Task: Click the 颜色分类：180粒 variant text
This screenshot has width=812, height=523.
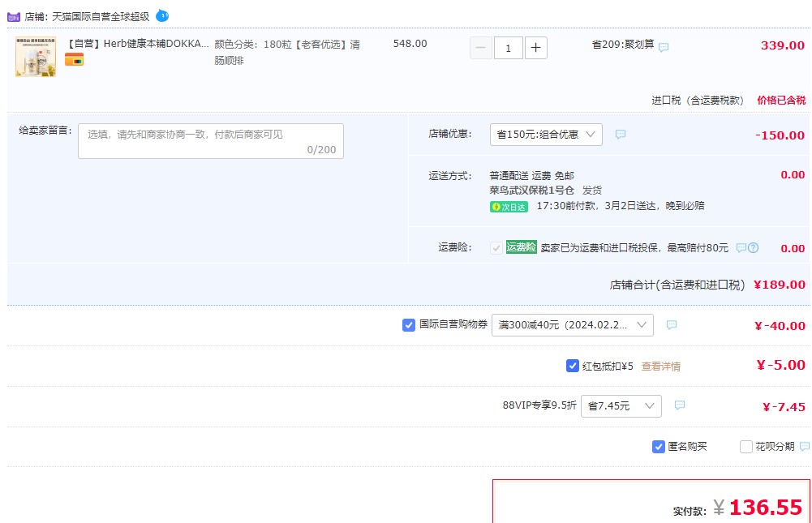Action: [x=287, y=52]
